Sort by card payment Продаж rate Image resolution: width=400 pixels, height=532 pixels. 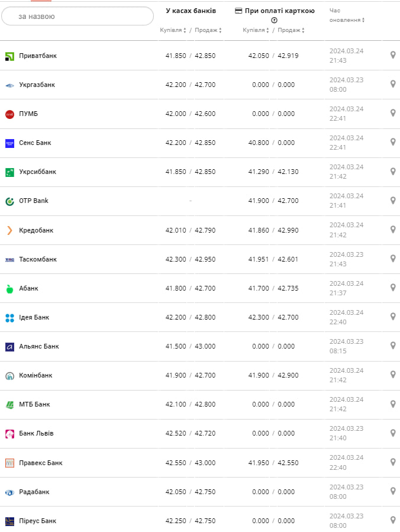(291, 30)
